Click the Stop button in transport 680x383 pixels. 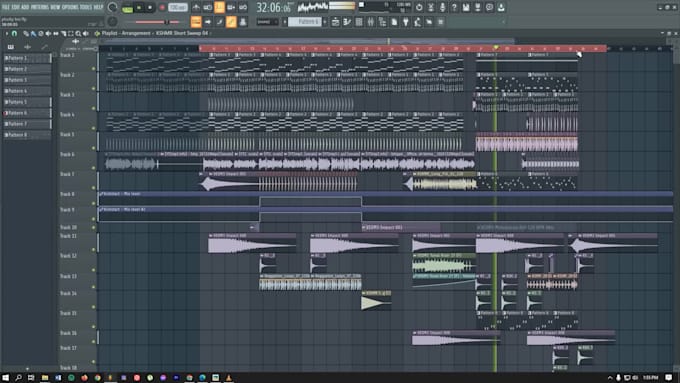[150, 8]
